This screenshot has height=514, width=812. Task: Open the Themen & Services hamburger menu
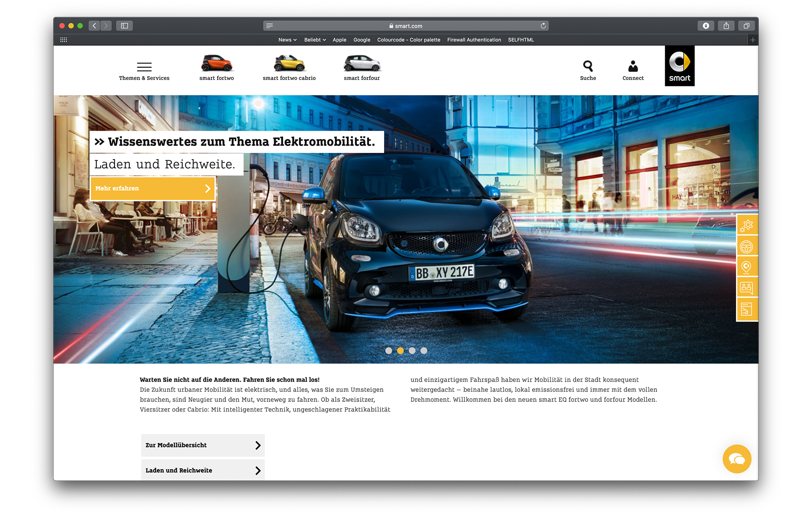144,67
